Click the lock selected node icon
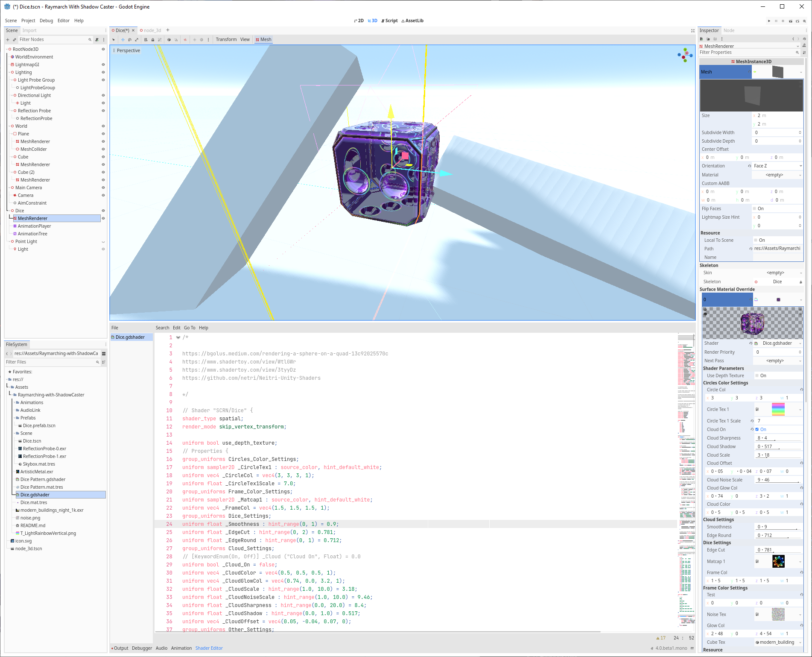Image resolution: width=812 pixels, height=657 pixels. click(x=153, y=40)
